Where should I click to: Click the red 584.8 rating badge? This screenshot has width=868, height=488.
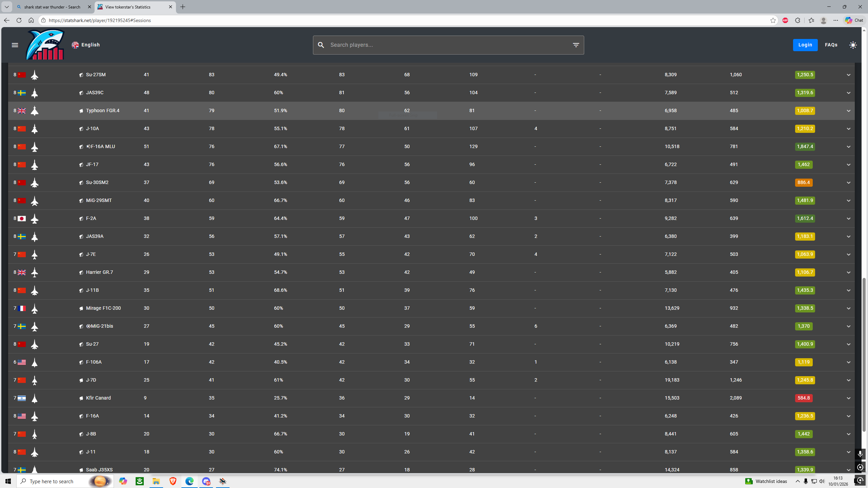click(803, 398)
